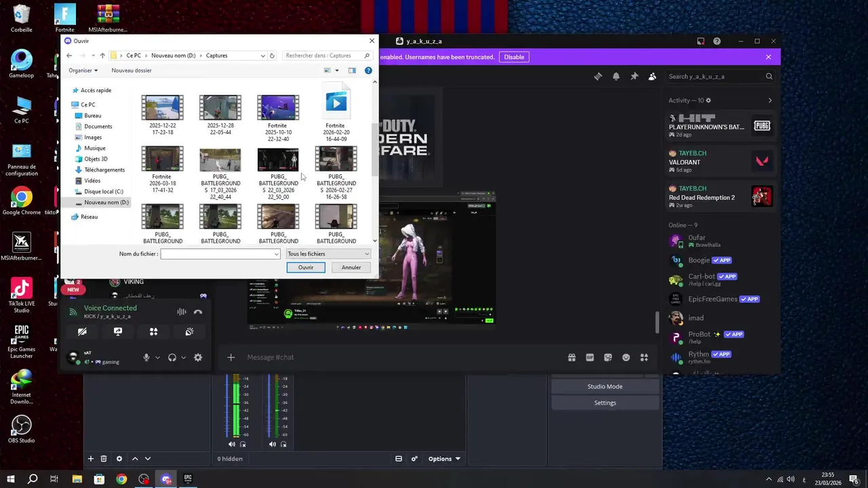Disable truncated usernames via Disable button
The width and height of the screenshot is (868, 488).
pyautogui.click(x=514, y=57)
